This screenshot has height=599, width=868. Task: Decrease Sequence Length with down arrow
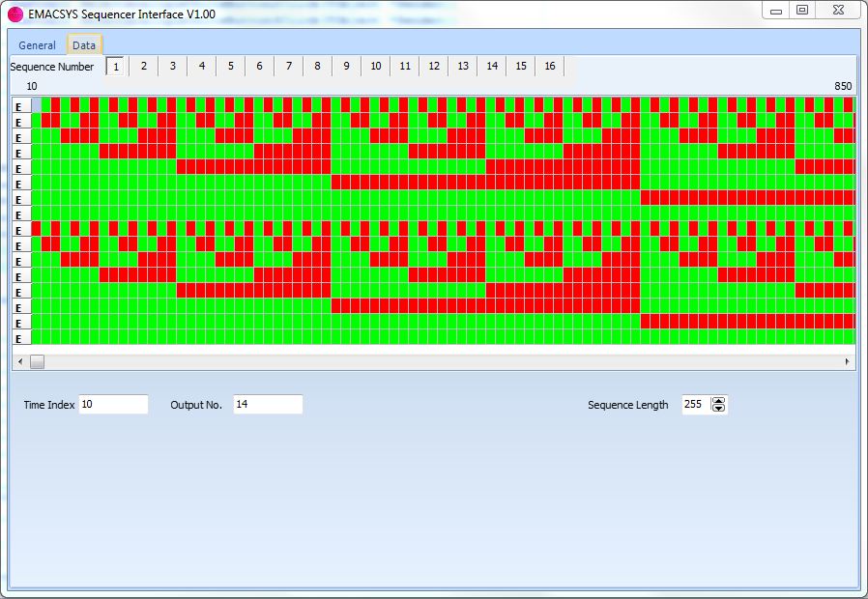(x=718, y=409)
